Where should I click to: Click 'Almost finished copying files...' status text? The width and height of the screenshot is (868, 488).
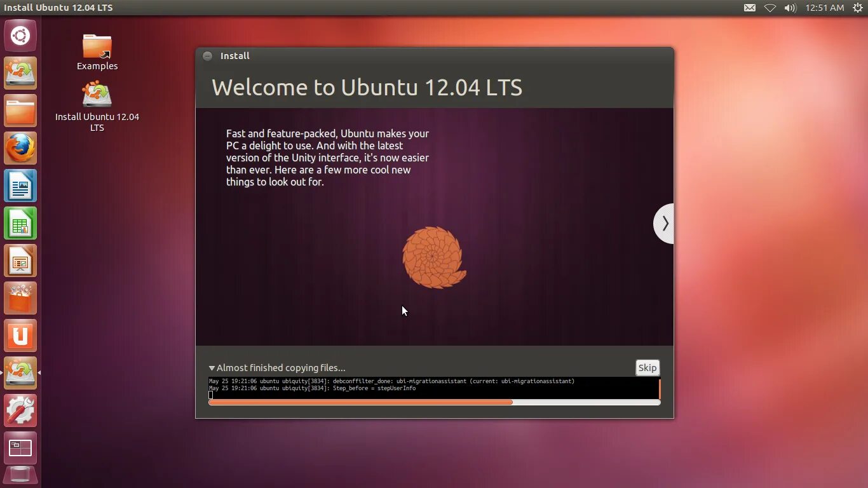(x=281, y=368)
